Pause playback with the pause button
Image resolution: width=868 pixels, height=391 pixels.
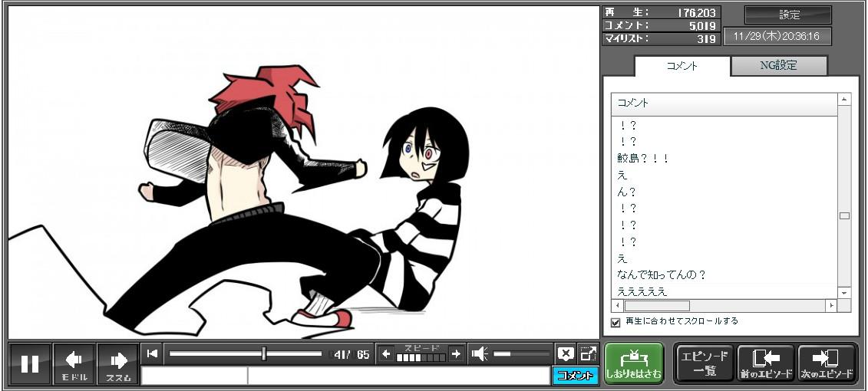coord(30,364)
